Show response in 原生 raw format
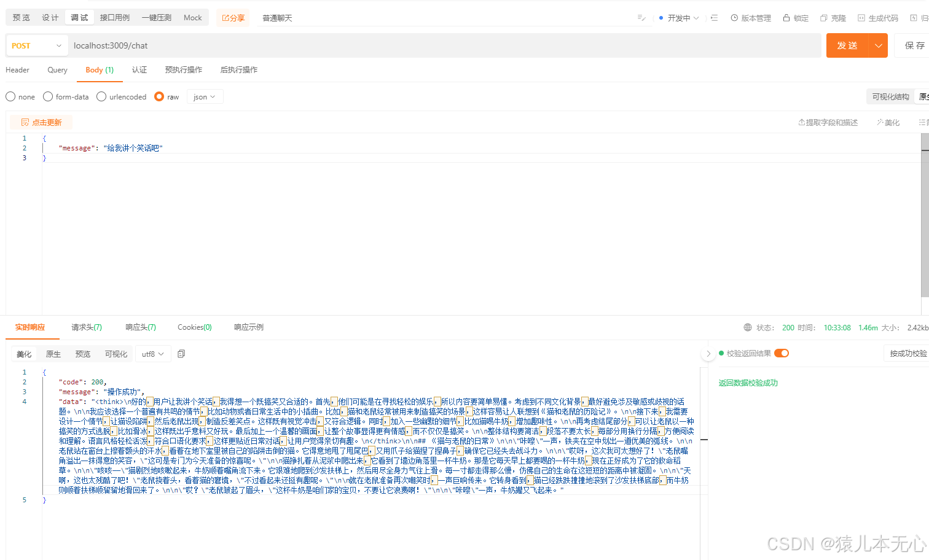The height and width of the screenshot is (560, 929). [x=53, y=354]
